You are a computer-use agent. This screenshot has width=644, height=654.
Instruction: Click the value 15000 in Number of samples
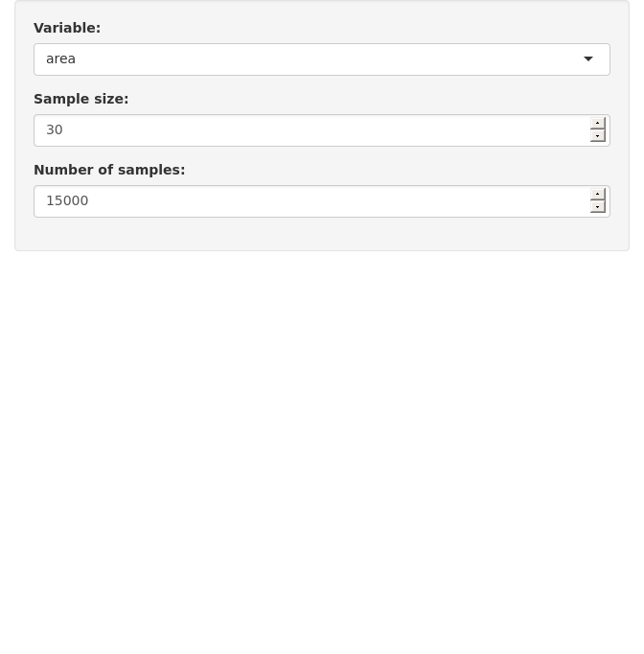[67, 201]
